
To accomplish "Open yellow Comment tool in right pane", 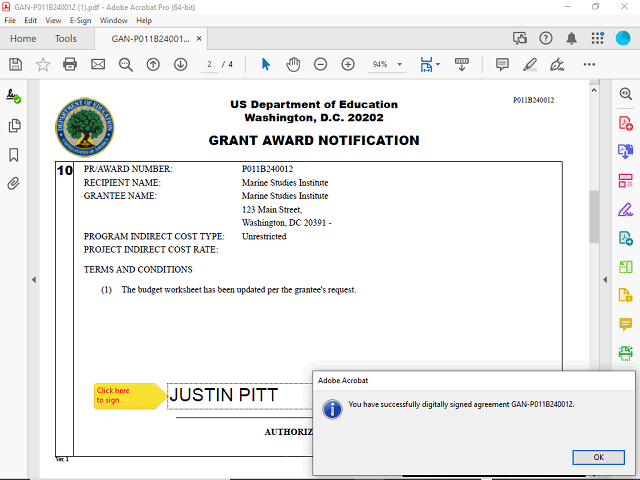I will point(626,324).
